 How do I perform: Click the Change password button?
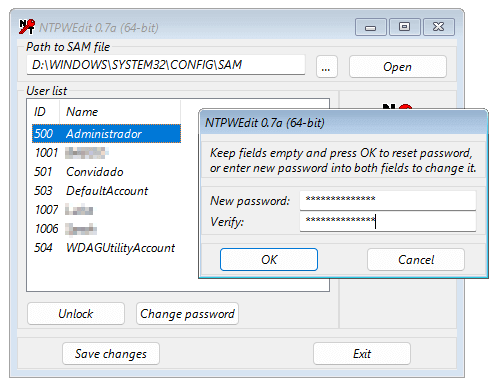click(187, 313)
